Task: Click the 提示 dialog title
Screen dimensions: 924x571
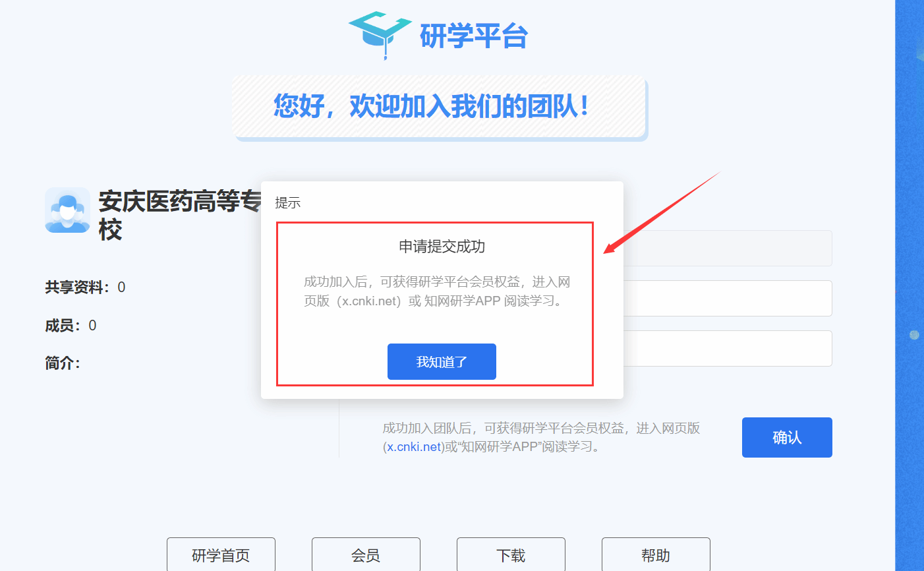Action: click(288, 202)
